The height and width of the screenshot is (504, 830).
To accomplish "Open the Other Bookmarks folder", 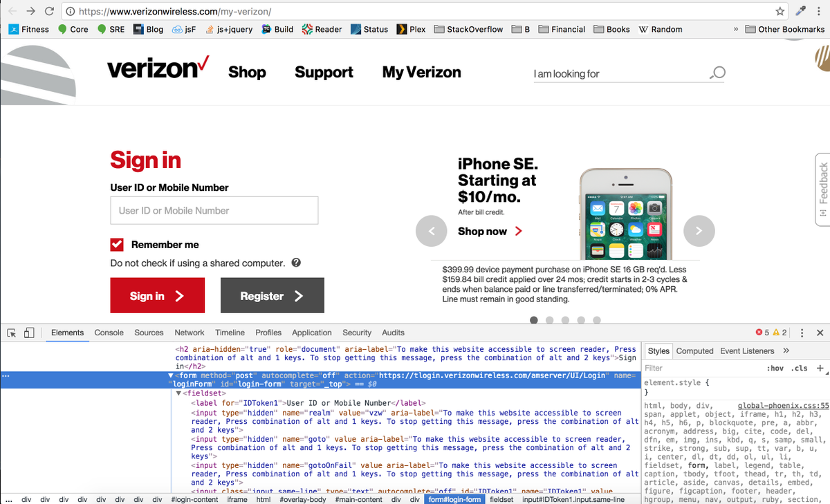I will [x=785, y=29].
